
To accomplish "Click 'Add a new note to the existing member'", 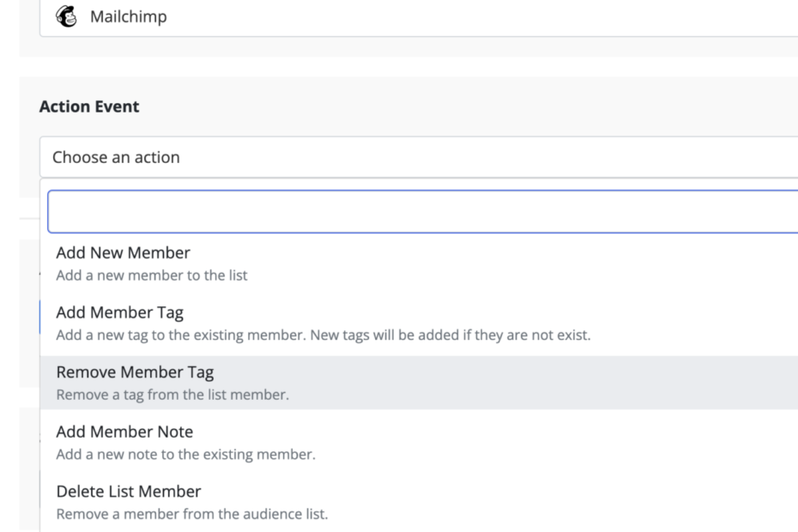I will coord(185,454).
